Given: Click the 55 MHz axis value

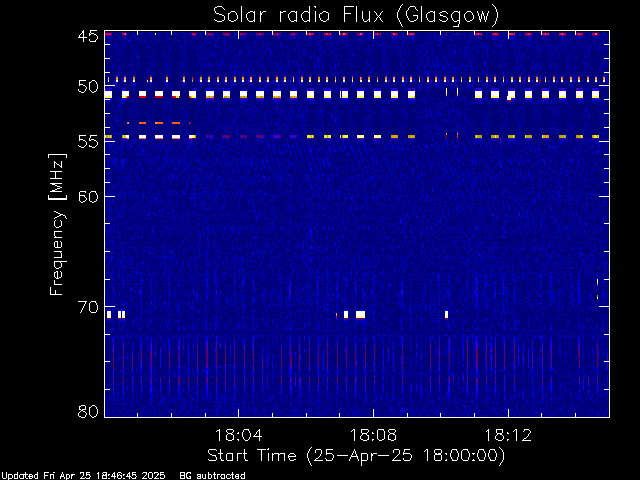Looking at the screenshot, I should 88,142.
